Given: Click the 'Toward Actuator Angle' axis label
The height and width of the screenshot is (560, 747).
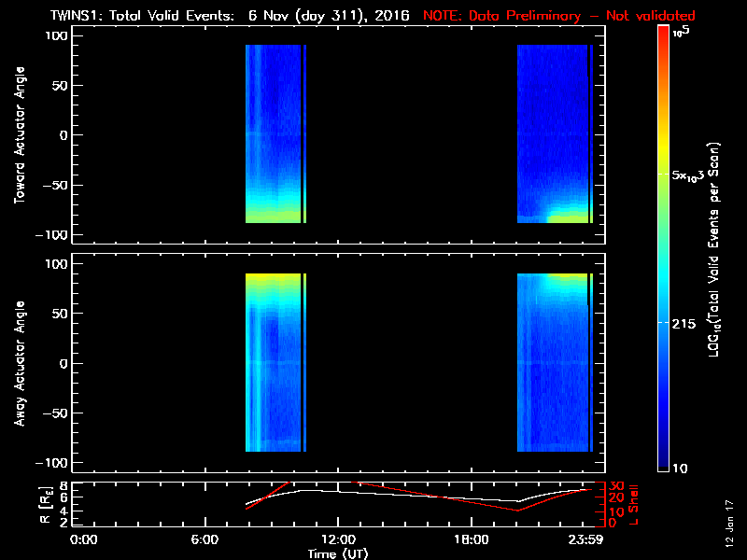Looking at the screenshot, I should tap(18, 135).
